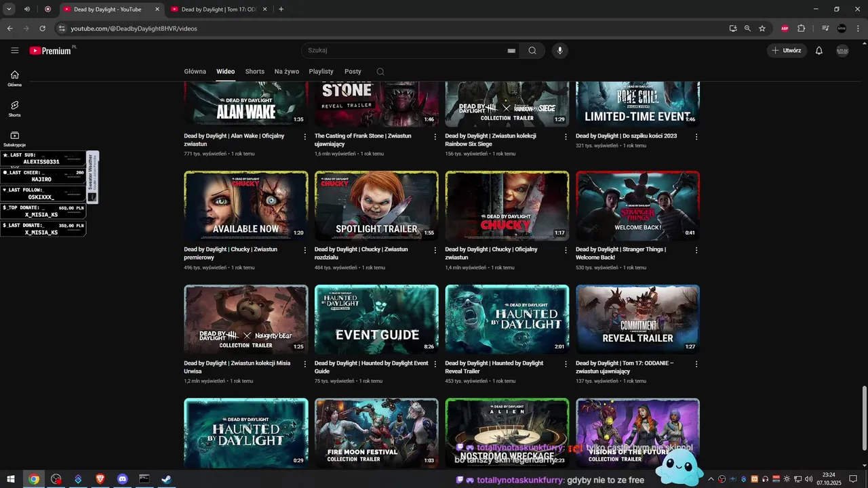Image resolution: width=868 pixels, height=488 pixels.
Task: Close the Dead by Daylight - YouTube tab
Action: (157, 9)
